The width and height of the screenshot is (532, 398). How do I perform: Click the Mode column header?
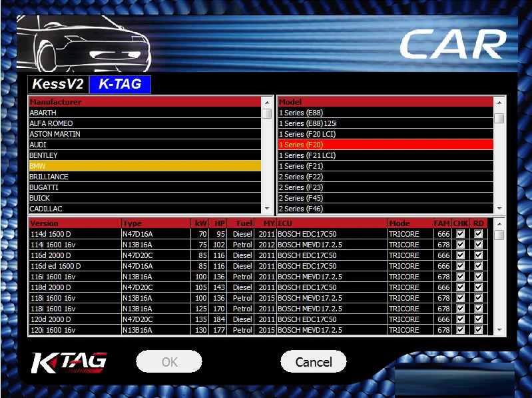coord(411,223)
